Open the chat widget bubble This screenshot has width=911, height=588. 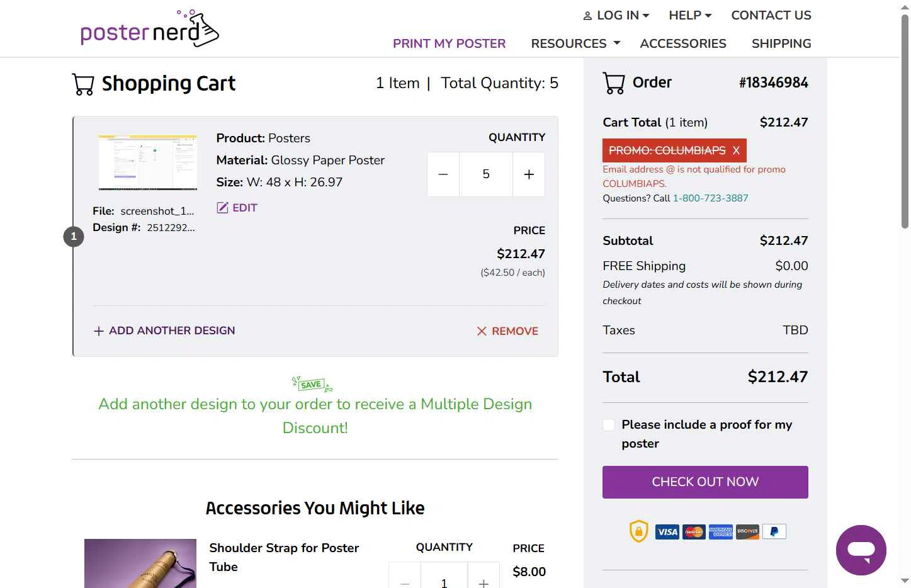click(x=861, y=550)
